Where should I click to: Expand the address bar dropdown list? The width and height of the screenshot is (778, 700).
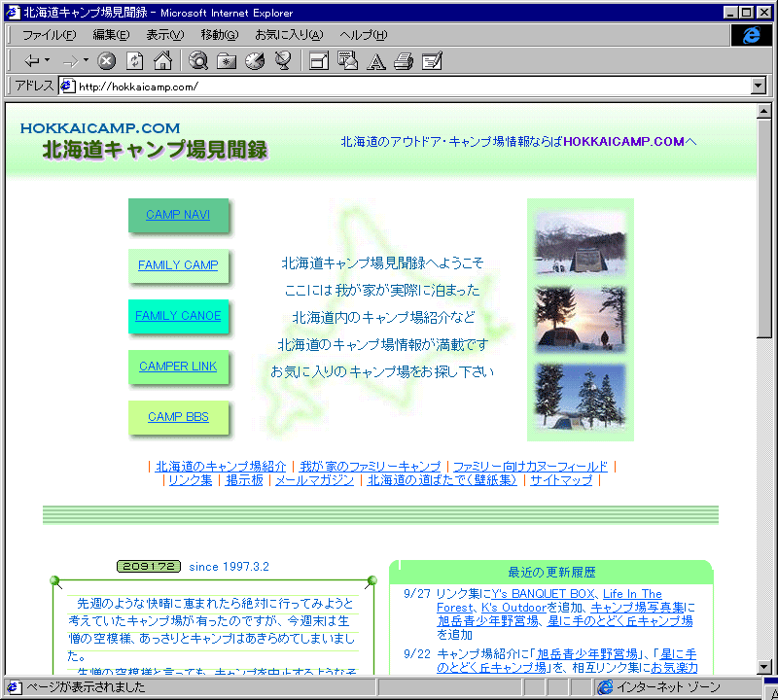click(x=758, y=86)
